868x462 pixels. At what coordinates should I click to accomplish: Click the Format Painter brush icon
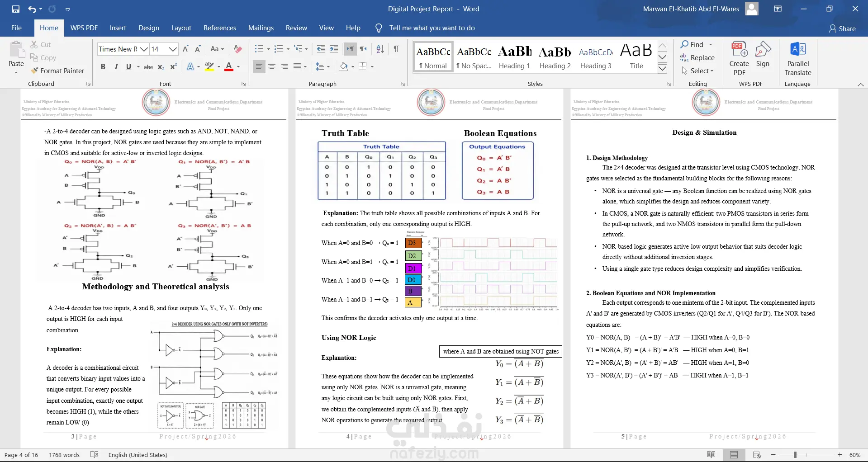point(34,71)
